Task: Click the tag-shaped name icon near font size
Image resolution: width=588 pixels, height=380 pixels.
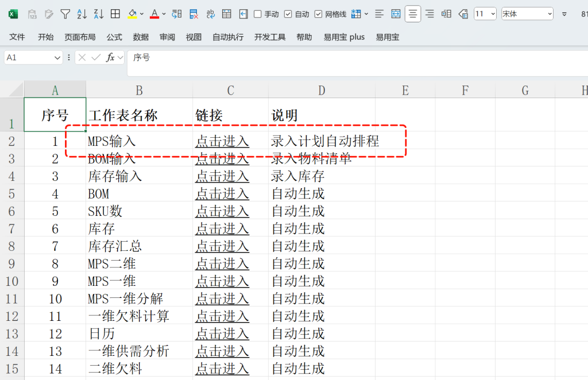Action: click(x=463, y=14)
